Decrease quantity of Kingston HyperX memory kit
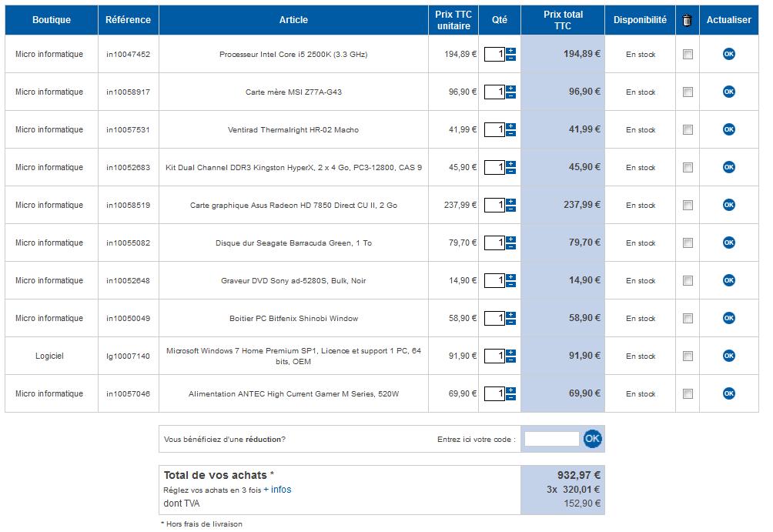 [x=511, y=171]
